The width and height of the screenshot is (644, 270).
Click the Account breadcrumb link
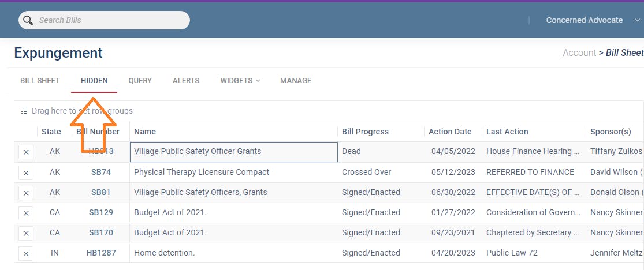point(579,53)
